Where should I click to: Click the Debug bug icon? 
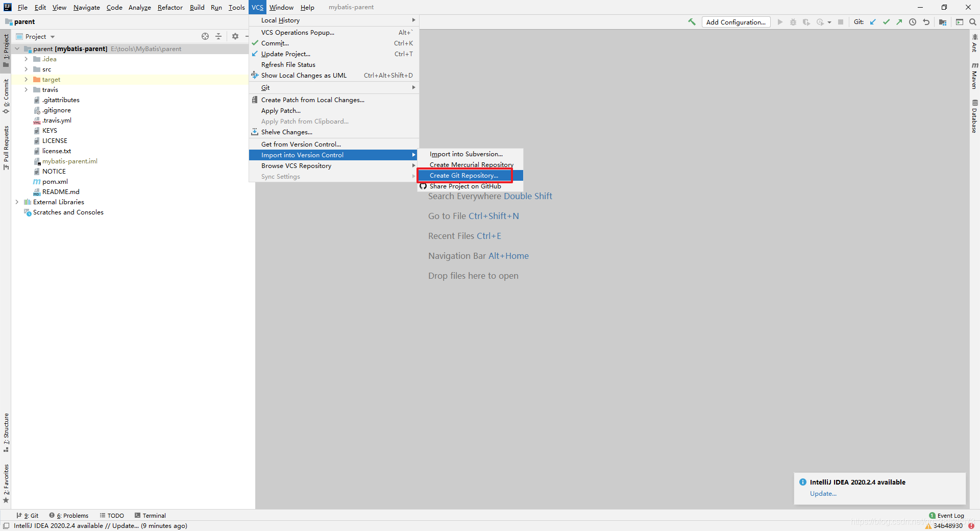coord(793,22)
